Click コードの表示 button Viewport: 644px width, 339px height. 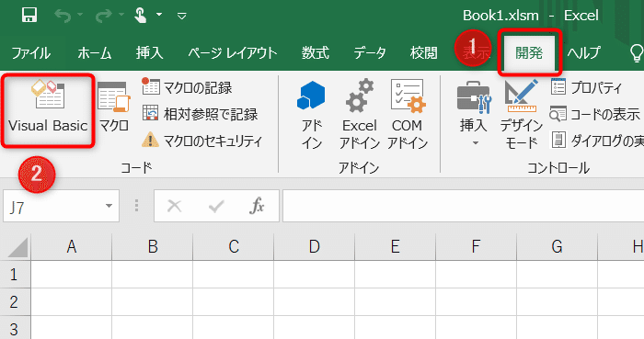pyautogui.click(x=594, y=114)
